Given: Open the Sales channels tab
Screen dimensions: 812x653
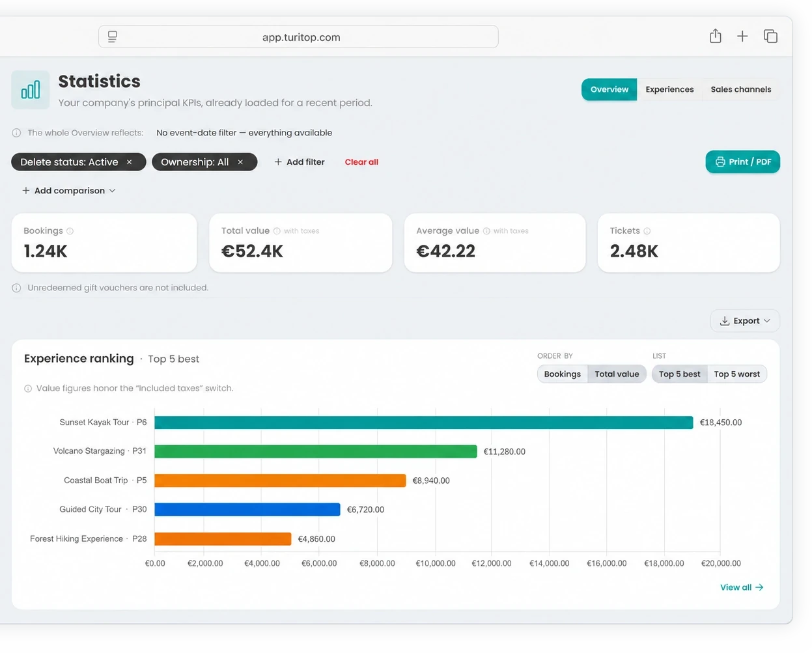Looking at the screenshot, I should pyautogui.click(x=740, y=90).
